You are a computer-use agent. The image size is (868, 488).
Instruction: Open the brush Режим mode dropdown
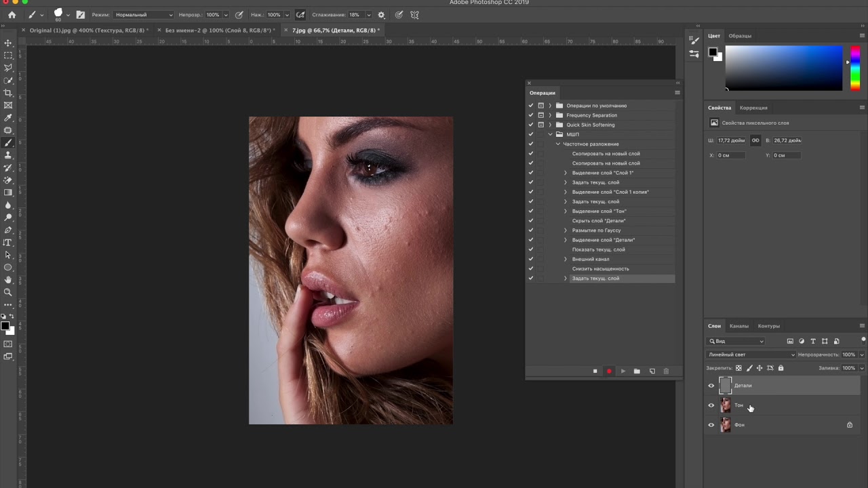pyautogui.click(x=142, y=15)
